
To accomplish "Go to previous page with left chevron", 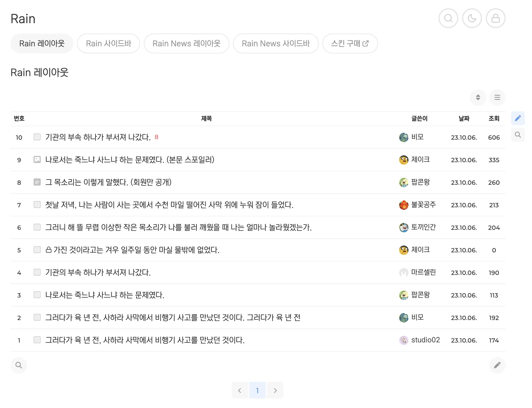I will pyautogui.click(x=240, y=390).
